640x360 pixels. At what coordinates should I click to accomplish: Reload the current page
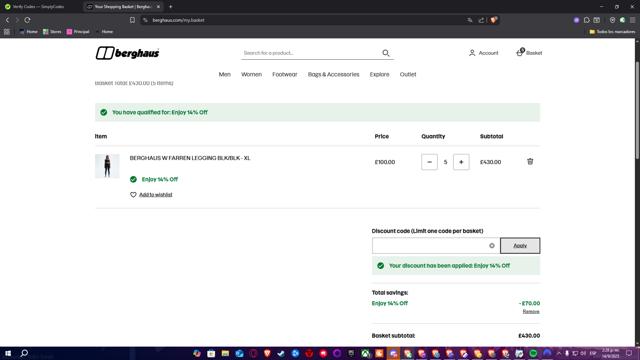point(27,20)
